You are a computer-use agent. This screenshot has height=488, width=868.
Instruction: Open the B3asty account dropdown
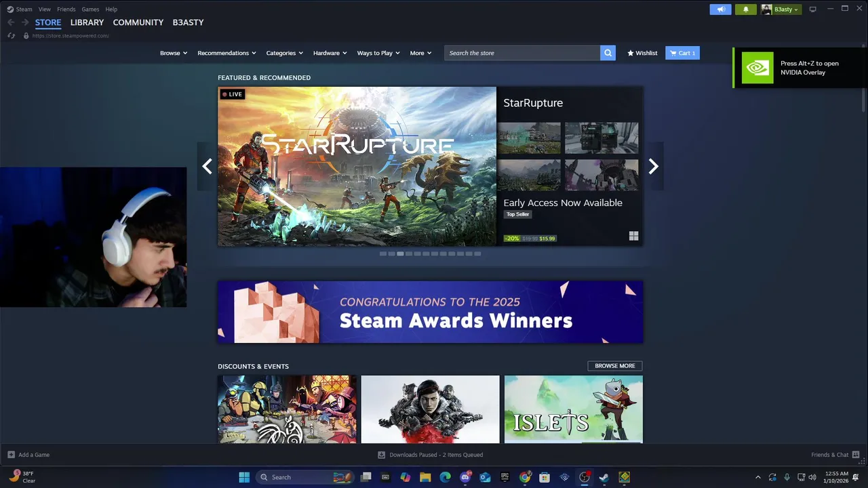(781, 9)
